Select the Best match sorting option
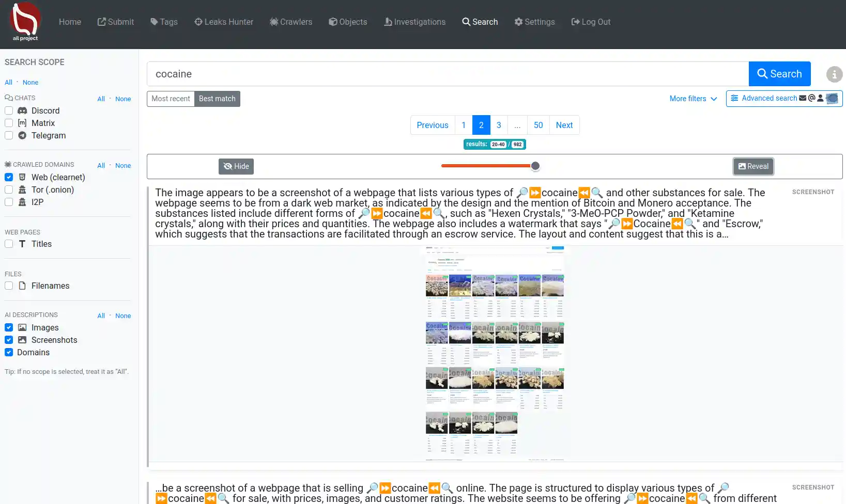 tap(217, 99)
